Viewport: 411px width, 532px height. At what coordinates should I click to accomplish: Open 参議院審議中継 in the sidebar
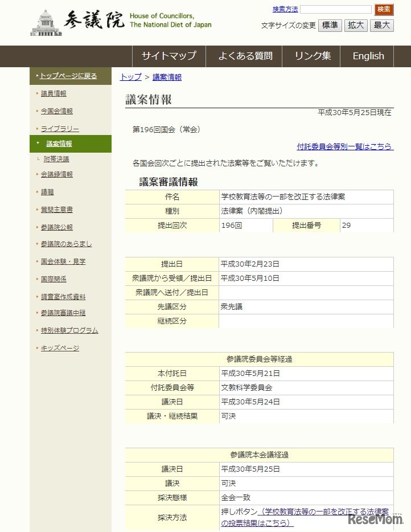click(x=63, y=313)
